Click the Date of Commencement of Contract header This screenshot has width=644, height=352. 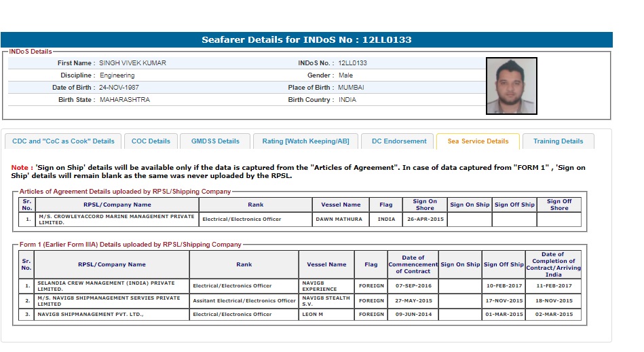click(413, 264)
